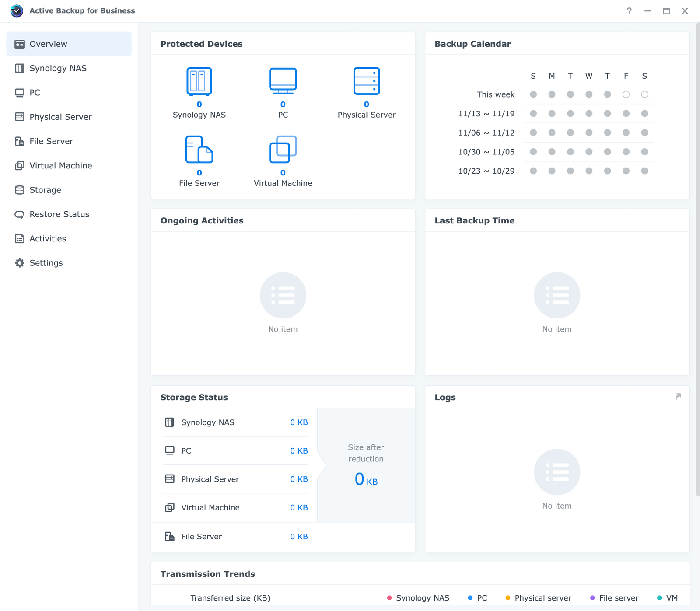Select Wednesday dot in 11/06 ~ 11/12 row
Screen dimensions: 700x611
point(589,133)
